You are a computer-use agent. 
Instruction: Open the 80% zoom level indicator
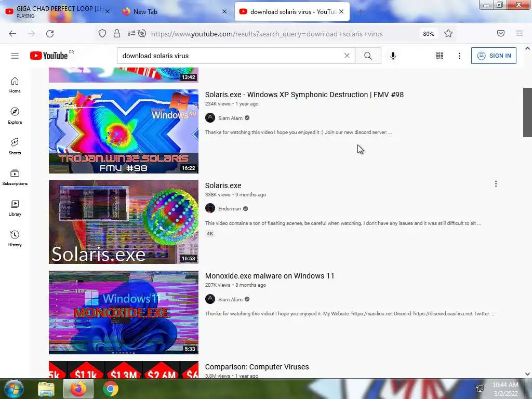(x=429, y=34)
